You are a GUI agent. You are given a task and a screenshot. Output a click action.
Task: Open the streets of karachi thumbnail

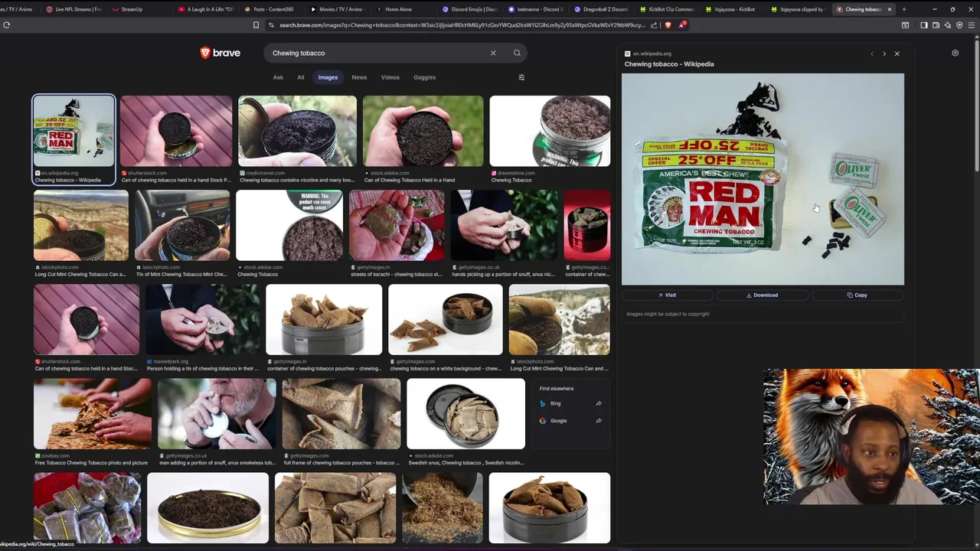coord(397,226)
